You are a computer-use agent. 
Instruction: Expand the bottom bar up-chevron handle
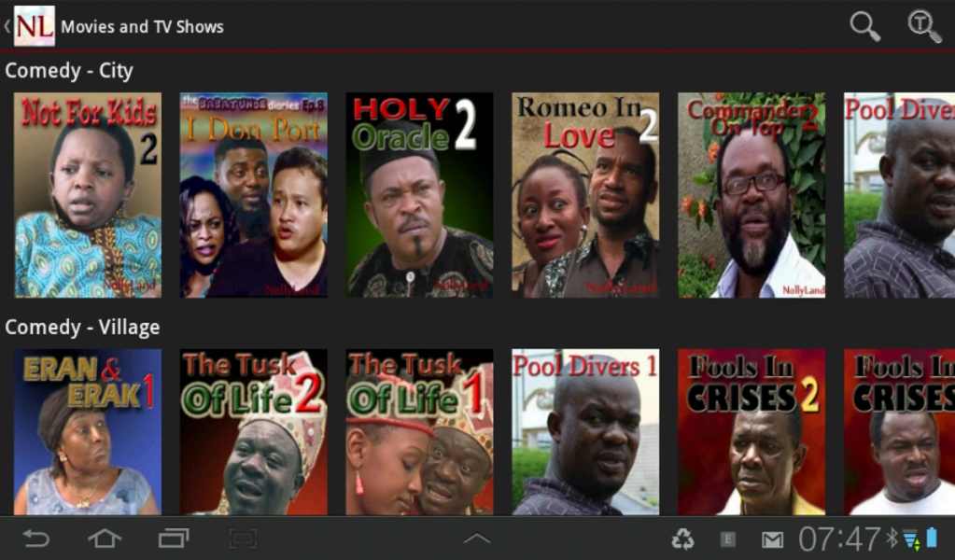tap(477, 539)
